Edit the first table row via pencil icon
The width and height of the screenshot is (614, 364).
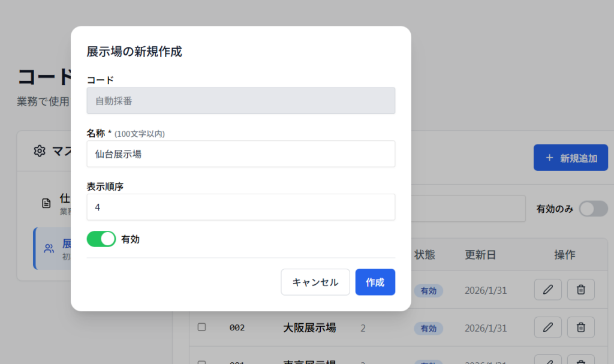click(x=547, y=290)
